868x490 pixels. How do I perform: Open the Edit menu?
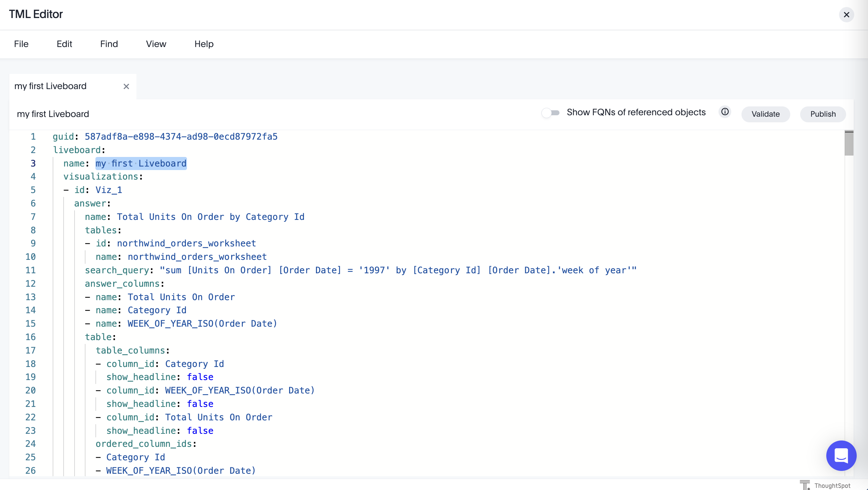click(x=64, y=44)
